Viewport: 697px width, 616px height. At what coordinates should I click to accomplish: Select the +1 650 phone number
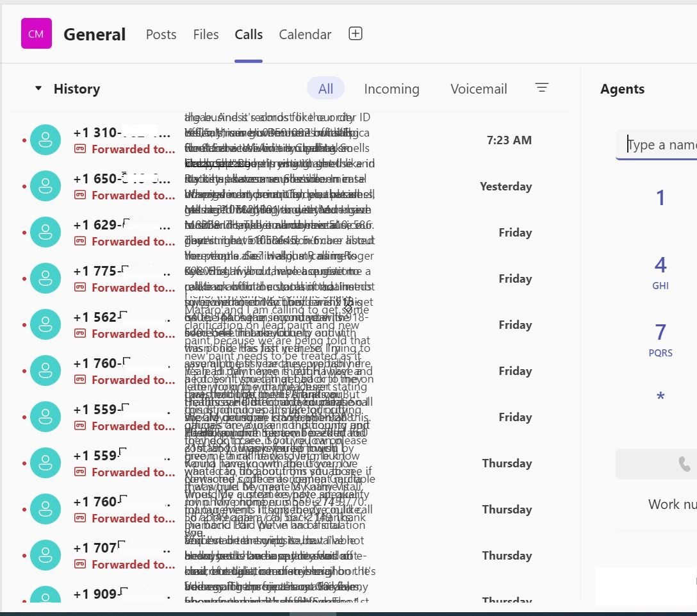pos(122,179)
